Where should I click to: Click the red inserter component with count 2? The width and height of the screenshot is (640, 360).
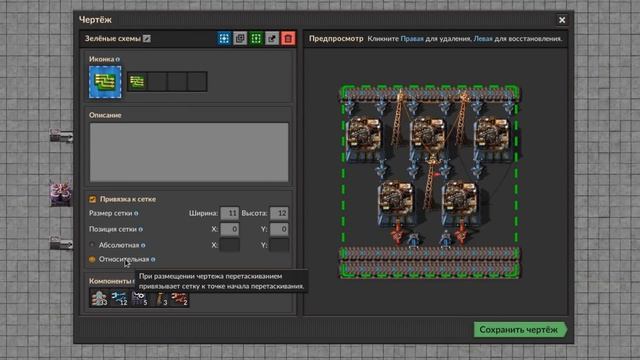(x=179, y=298)
